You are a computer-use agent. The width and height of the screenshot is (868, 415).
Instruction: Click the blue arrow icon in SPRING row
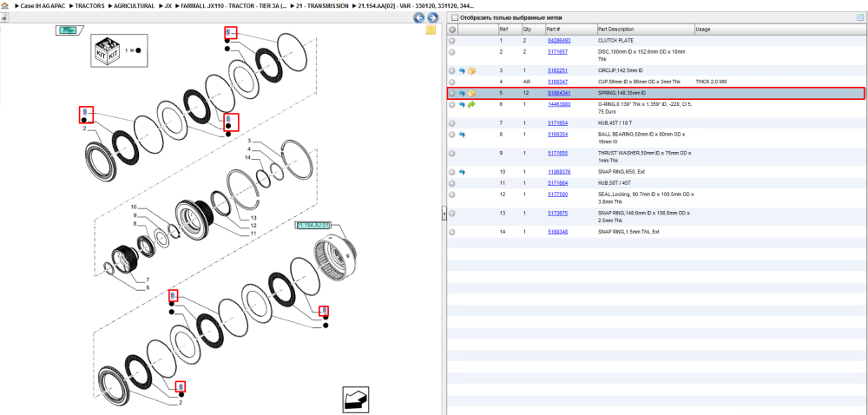coord(462,94)
